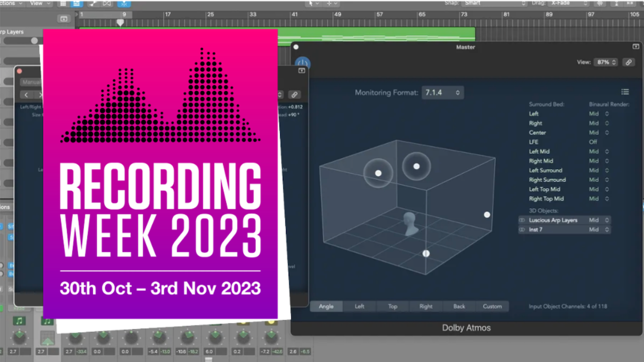
Task: Click the Luscious Arp Layers object name
Action: point(553,220)
